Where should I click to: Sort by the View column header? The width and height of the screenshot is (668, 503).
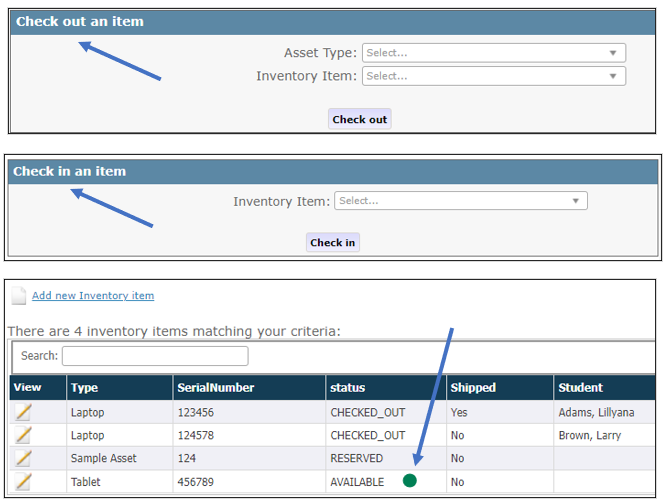click(38, 388)
